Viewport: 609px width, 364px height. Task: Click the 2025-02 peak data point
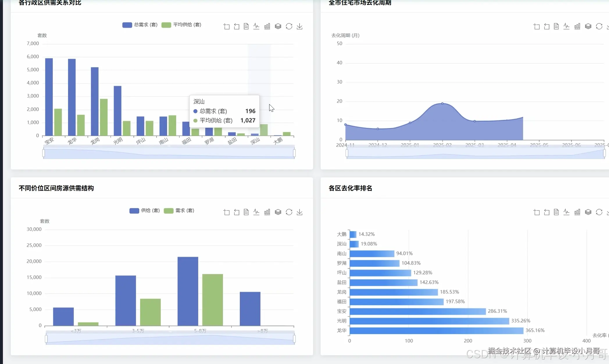coord(442,104)
